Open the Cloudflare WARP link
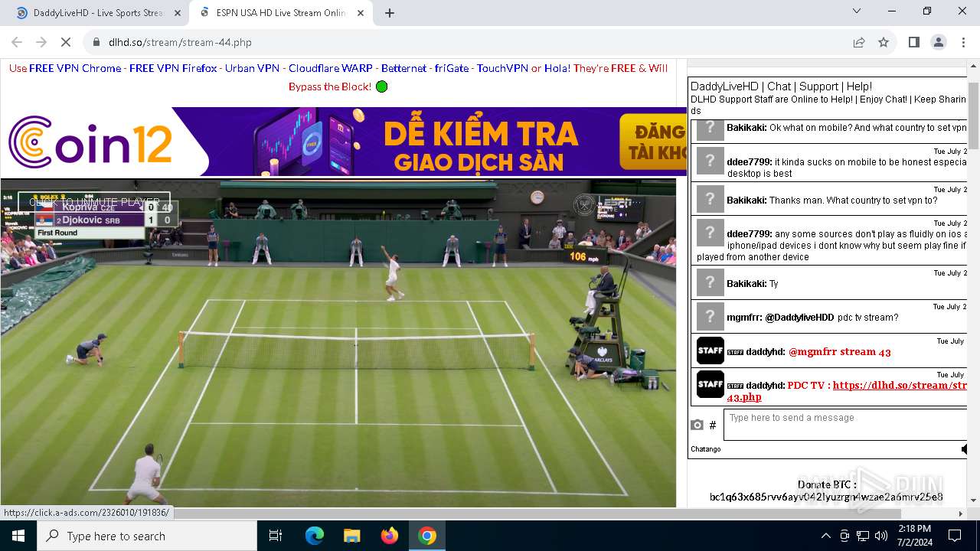Image resolution: width=980 pixels, height=551 pixels. click(331, 68)
